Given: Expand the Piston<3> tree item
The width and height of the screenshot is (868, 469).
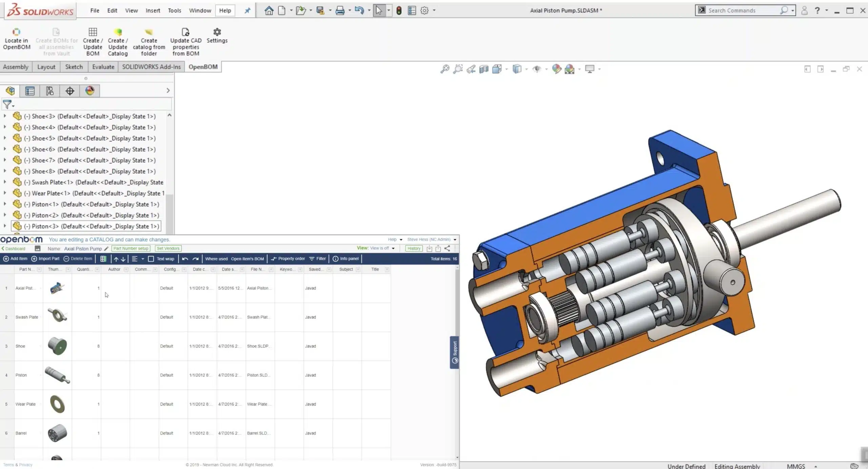Looking at the screenshot, I should tap(5, 226).
